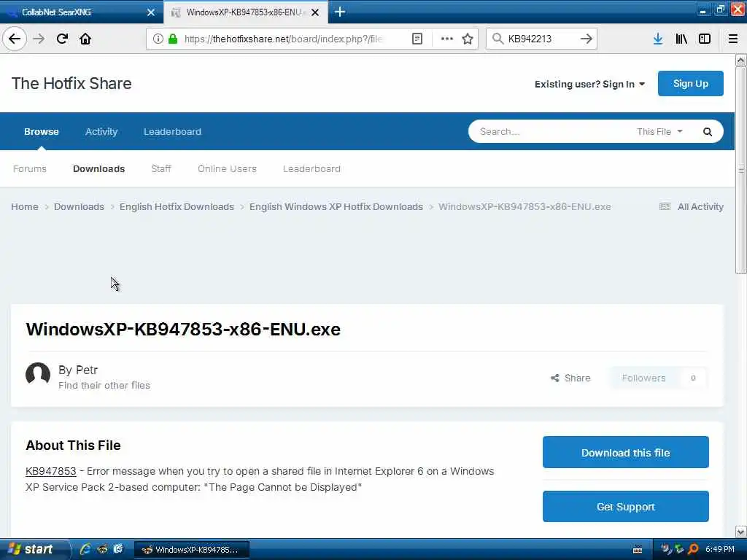Open the Downloads sub-menu item
747x560 pixels.
click(x=98, y=169)
